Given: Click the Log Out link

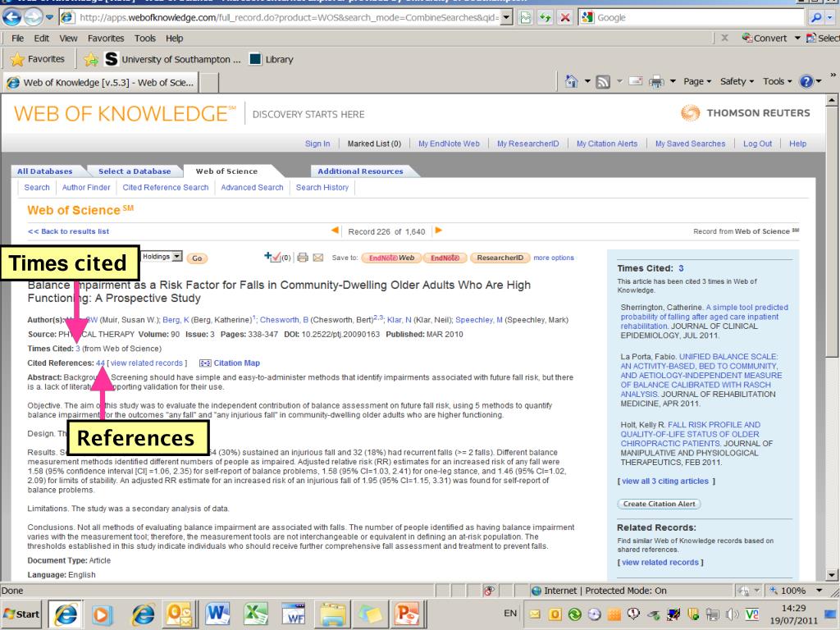Looking at the screenshot, I should [757, 144].
